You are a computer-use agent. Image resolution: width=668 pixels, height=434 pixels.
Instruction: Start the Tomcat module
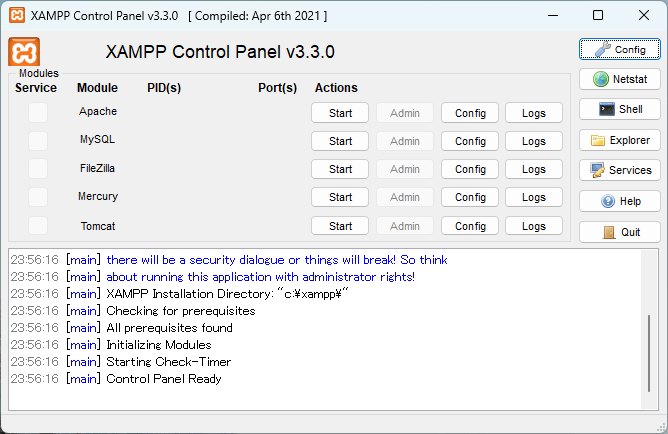click(x=340, y=226)
